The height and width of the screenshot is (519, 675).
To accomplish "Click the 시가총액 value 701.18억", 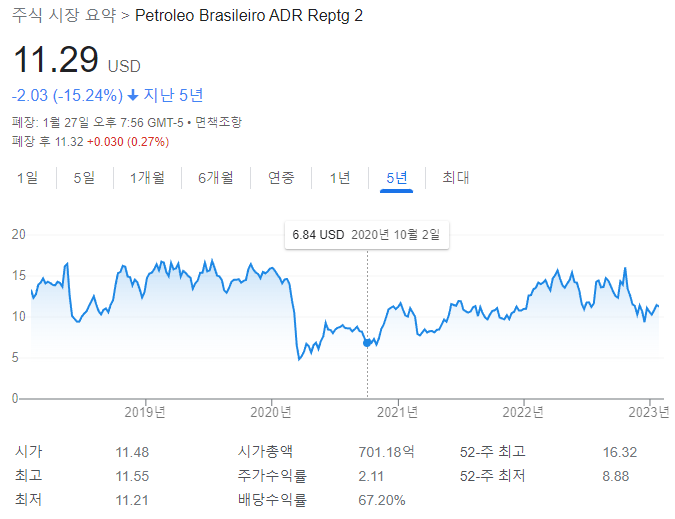I will click(x=386, y=452).
